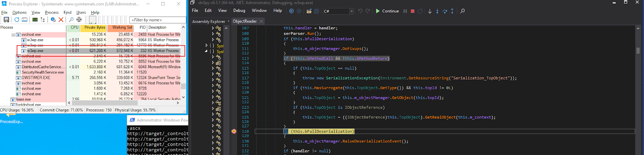Screen dimensions: 644x155
Task: Click the red Stop Debugging icon
Action: (413, 11)
